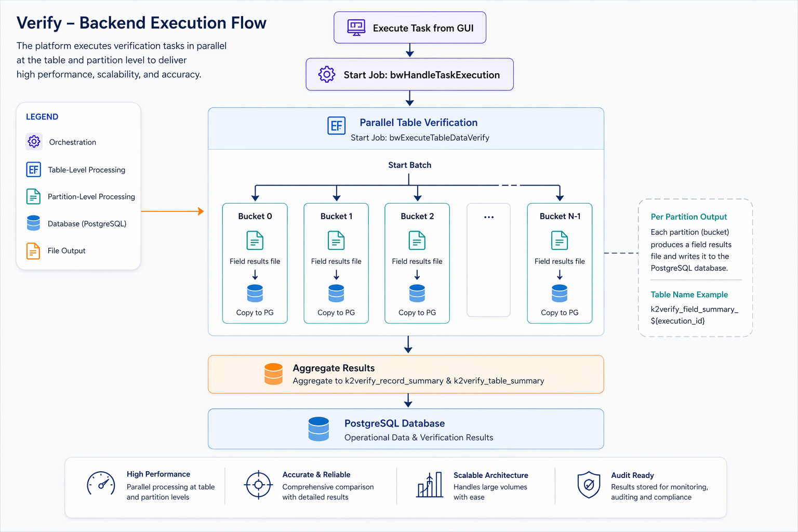This screenshot has height=532, width=798.
Task: Click the Database (PostgreSQL) legend icon
Action: pyautogui.click(x=33, y=223)
